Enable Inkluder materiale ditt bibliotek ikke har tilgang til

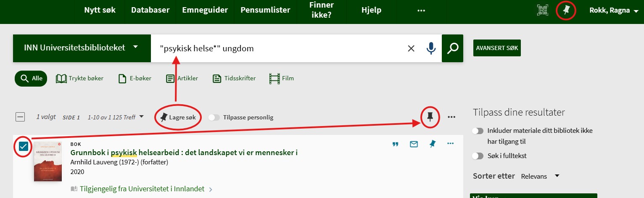click(x=478, y=131)
